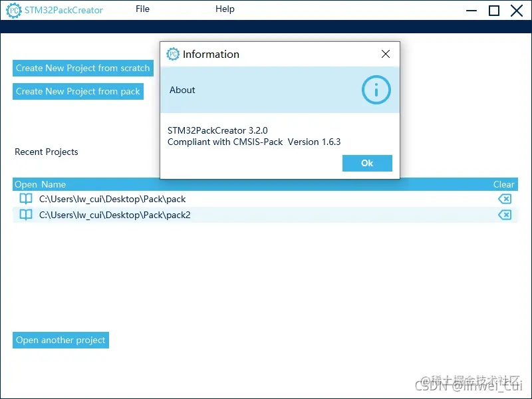Select path C:\Users\lw_cui\Desktop\Pack\pack
Screen dimensions: 532x399
[x=112, y=199]
